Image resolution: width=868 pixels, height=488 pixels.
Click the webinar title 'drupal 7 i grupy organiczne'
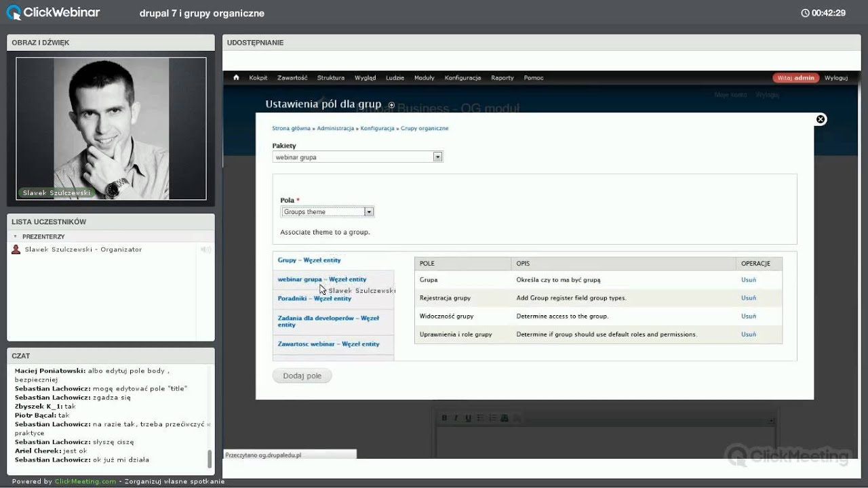tap(202, 14)
